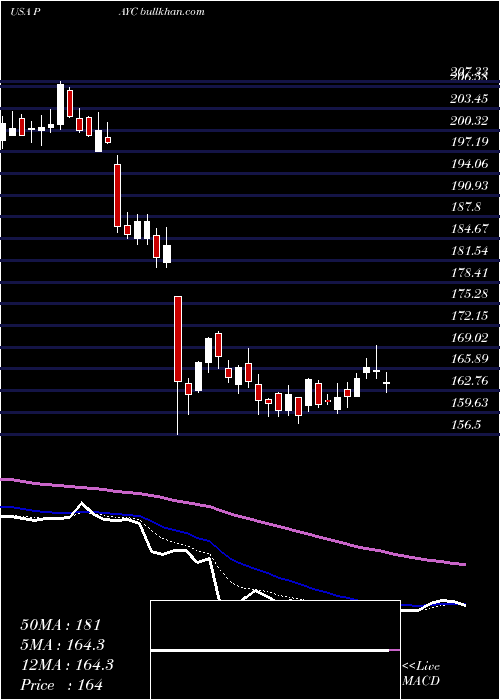500x700 pixels.
Task: Click the USA P exchange label
Action: [25, 11]
